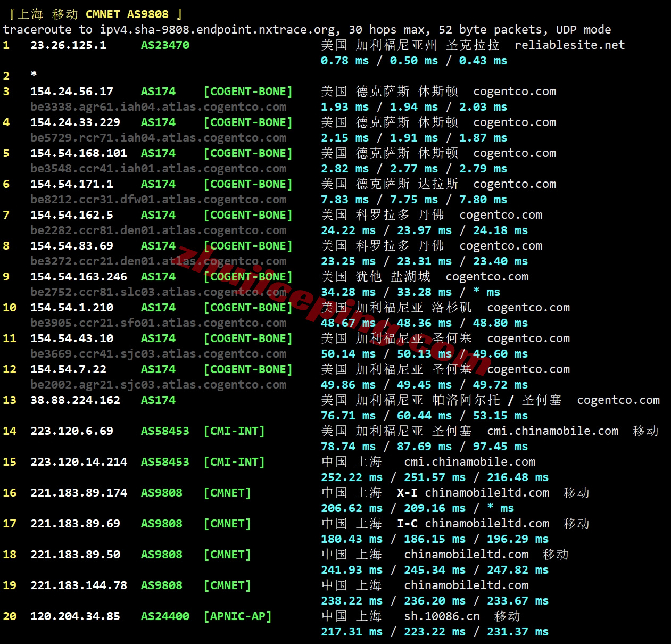Click IP address 221.183.89.174 at hop 16
Image resolution: width=671 pixels, height=644 pixels.
click(x=79, y=493)
